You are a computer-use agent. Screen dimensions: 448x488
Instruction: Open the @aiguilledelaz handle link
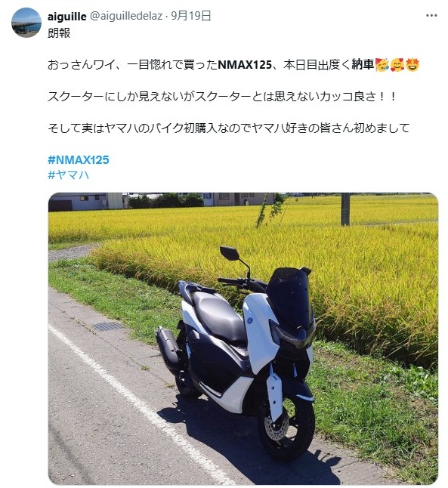click(x=126, y=16)
